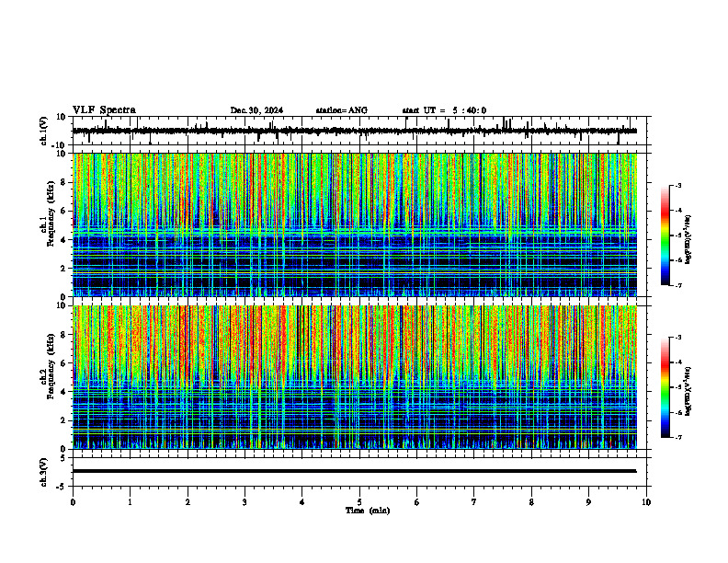Click the 'Time (min)' axis title

point(368,511)
